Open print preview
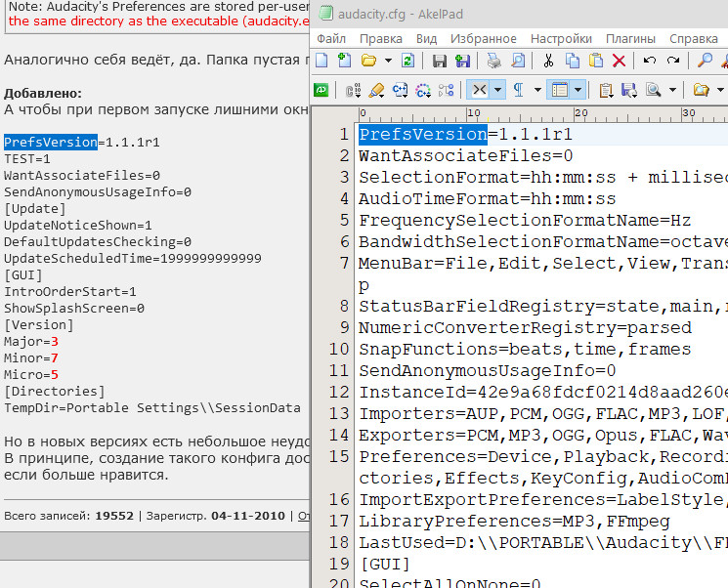This screenshot has width=728, height=588. (x=518, y=61)
